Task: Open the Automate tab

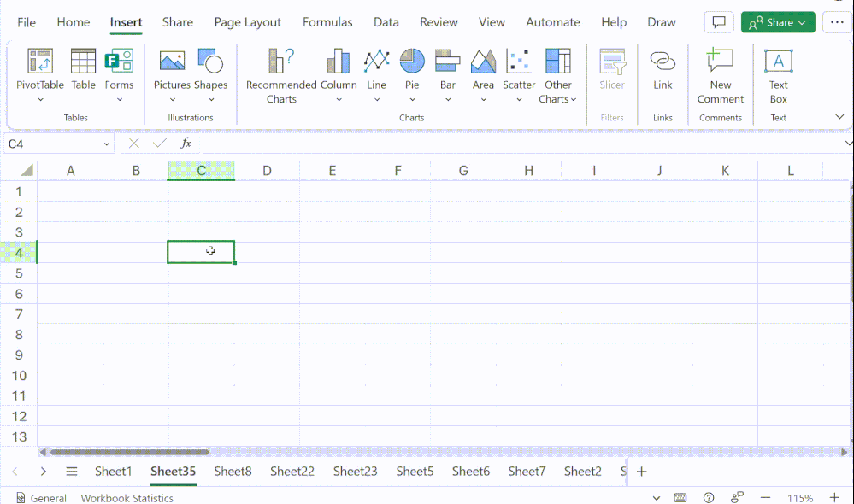Action: [x=553, y=22]
